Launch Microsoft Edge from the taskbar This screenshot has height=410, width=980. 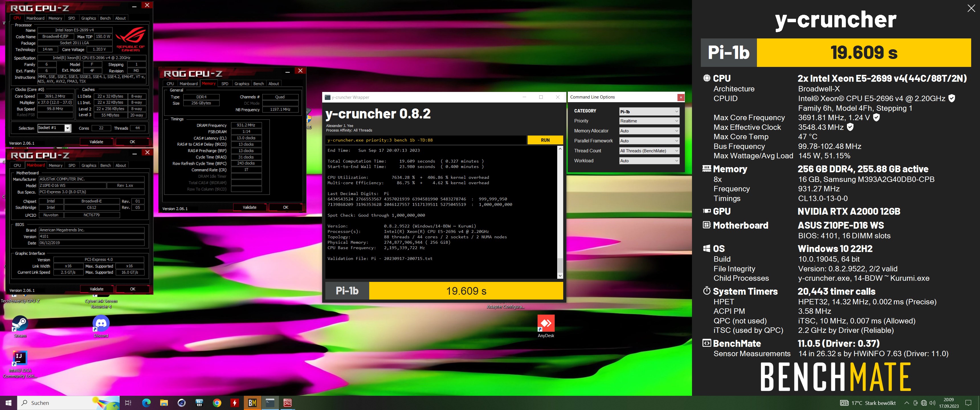click(x=146, y=403)
